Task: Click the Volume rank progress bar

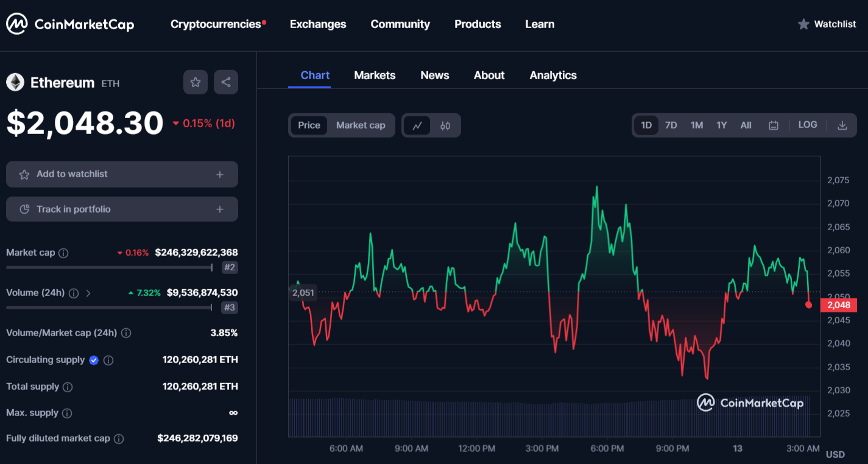Action: tap(109, 308)
